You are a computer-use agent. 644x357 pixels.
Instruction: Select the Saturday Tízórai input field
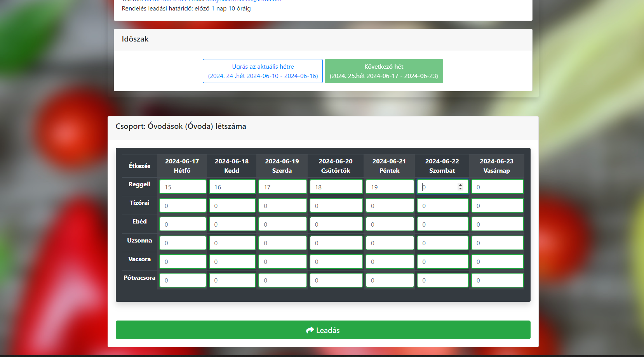point(442,206)
